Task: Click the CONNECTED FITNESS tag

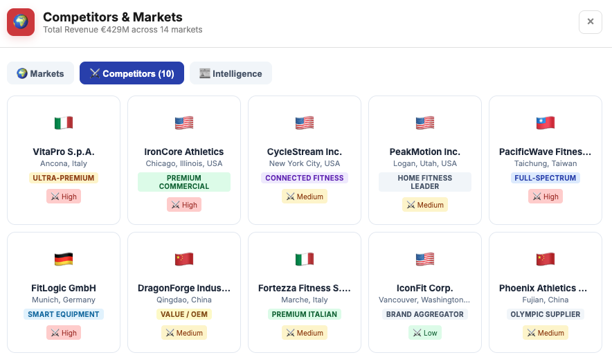Action: coord(305,178)
